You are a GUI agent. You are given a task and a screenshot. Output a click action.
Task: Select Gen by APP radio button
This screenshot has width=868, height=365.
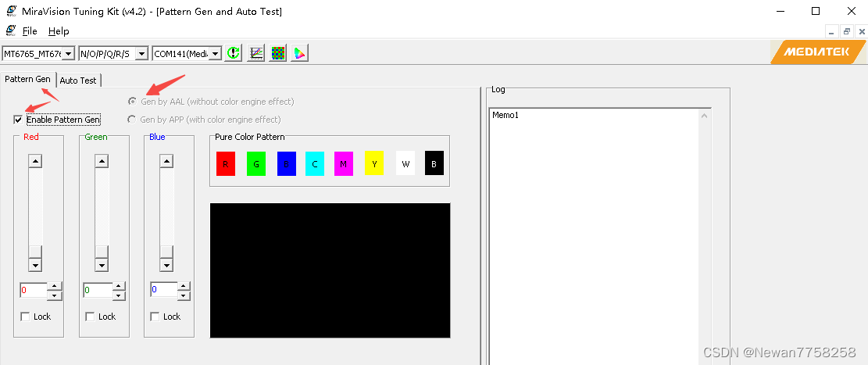(132, 119)
